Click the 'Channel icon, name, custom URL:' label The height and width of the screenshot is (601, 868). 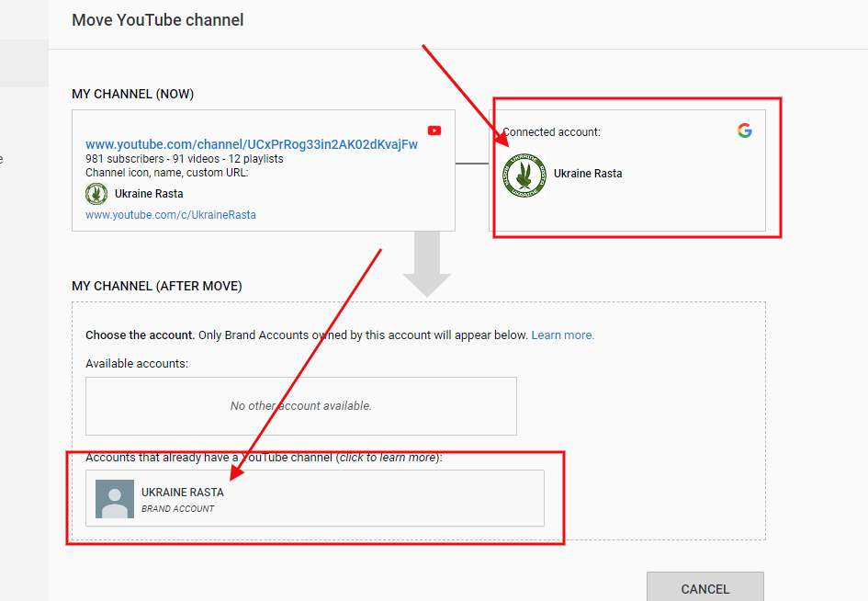coord(167,173)
